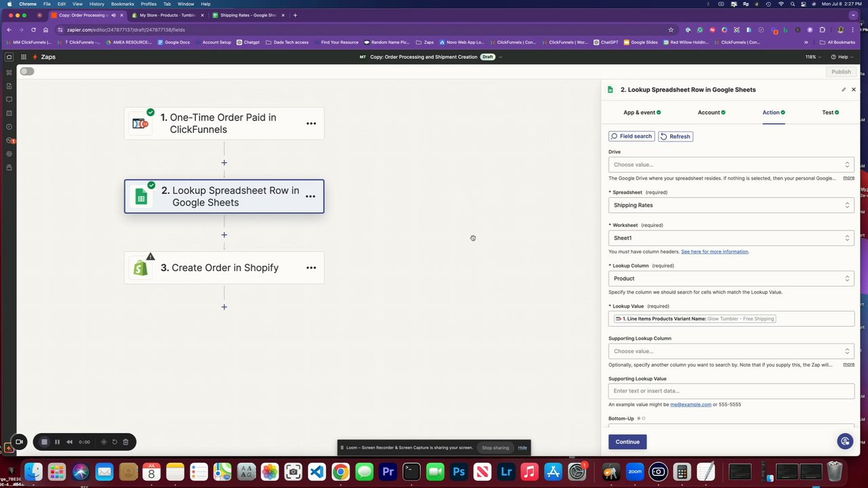
Task: Open Visual Studio Code from the dock
Action: pos(317,472)
